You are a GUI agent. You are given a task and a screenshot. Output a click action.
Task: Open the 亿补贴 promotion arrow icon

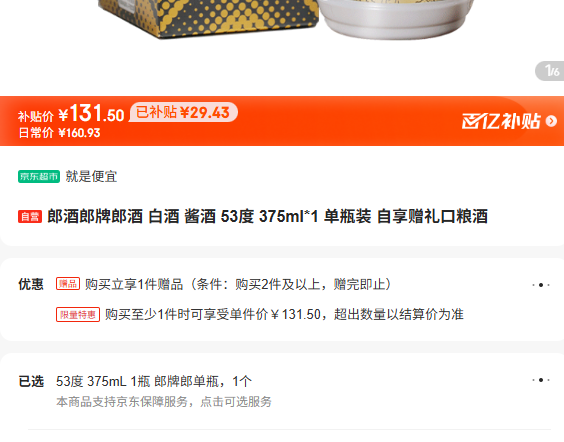[551, 121]
